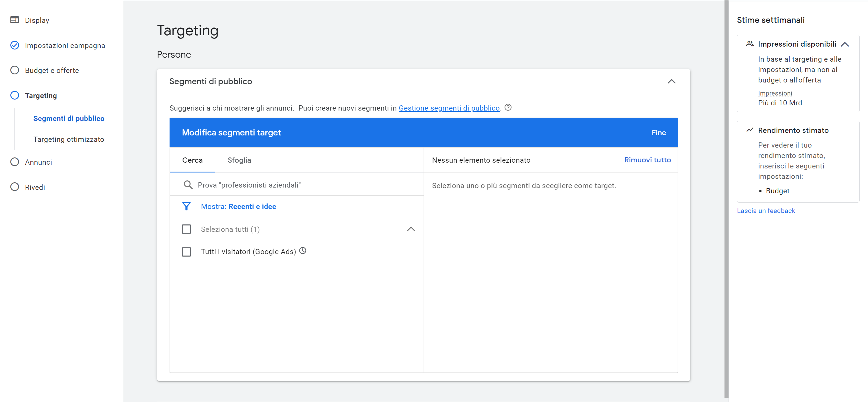This screenshot has width=868, height=402.
Task: Select the Targeting step in sidebar
Action: pos(41,96)
